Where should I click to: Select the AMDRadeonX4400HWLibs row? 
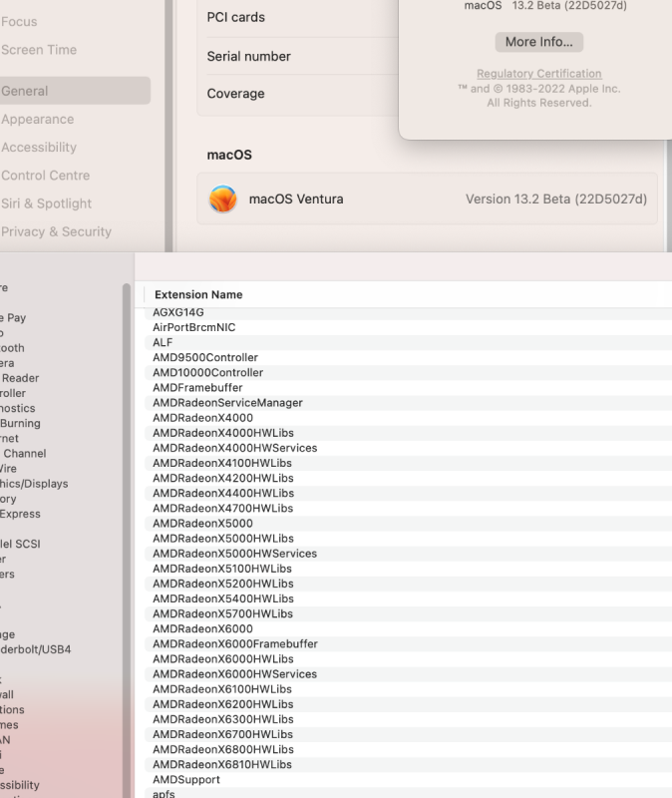point(408,493)
